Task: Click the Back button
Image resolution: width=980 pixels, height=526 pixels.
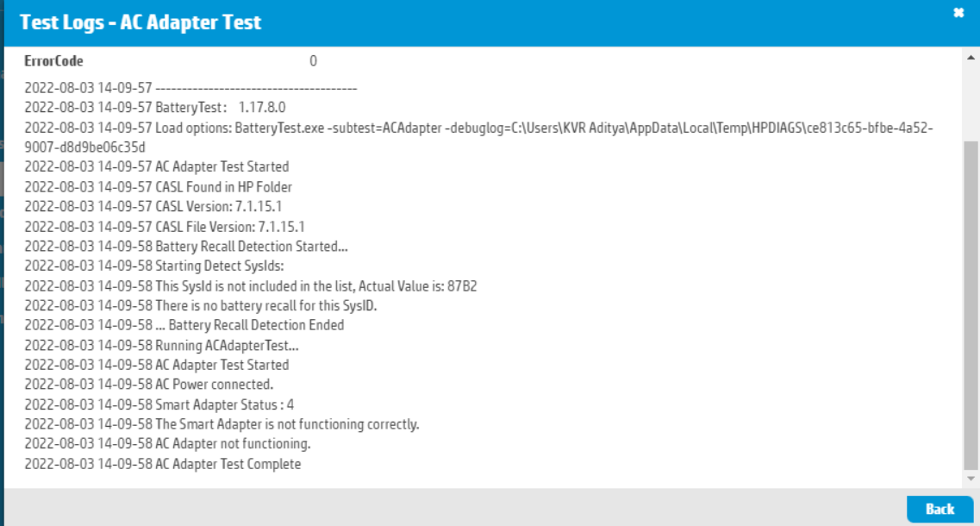Action: click(x=939, y=509)
